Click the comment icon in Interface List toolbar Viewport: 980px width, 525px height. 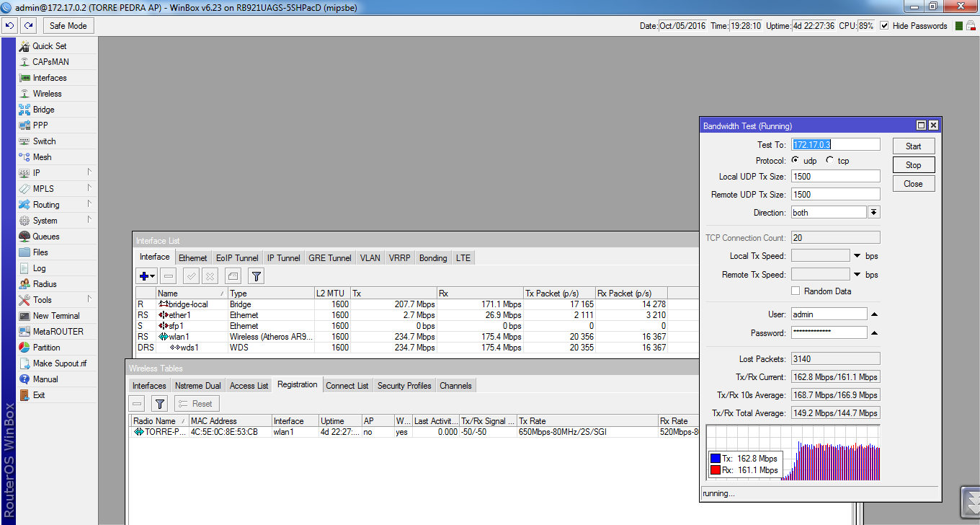point(233,275)
